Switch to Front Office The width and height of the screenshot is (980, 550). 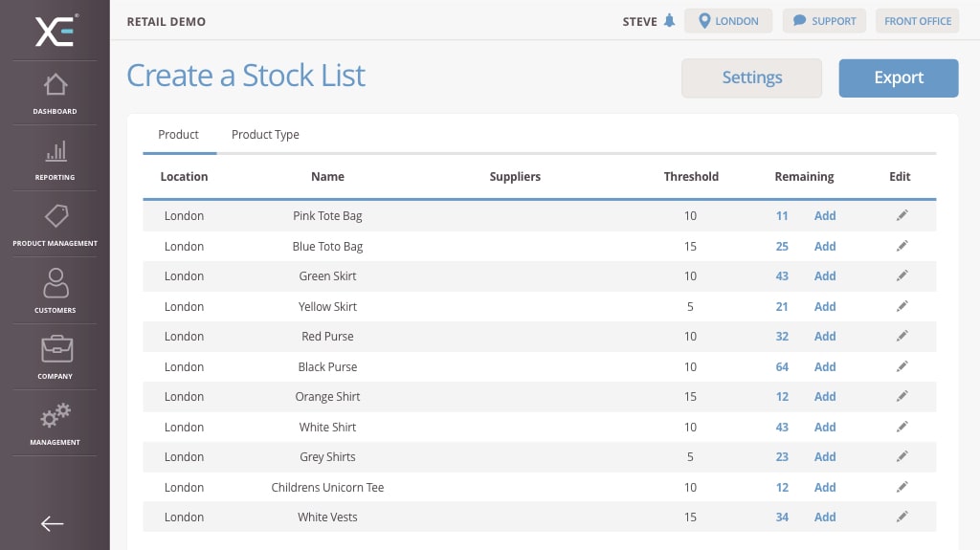[916, 21]
